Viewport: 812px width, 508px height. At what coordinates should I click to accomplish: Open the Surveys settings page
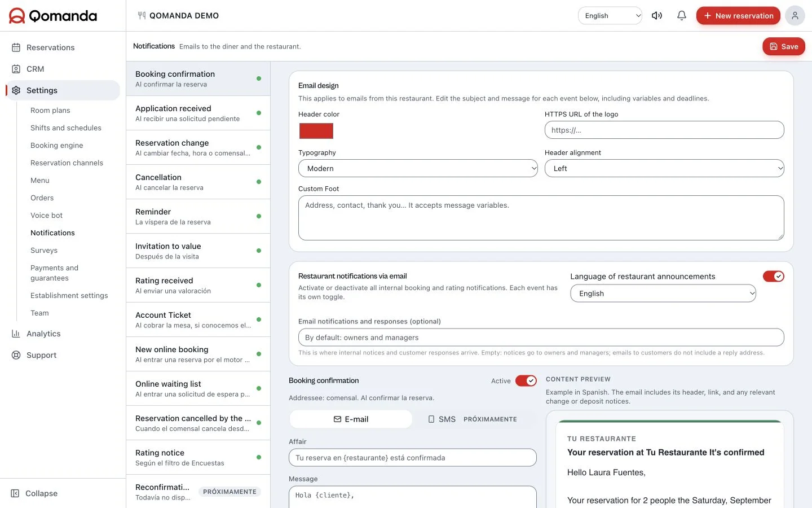point(44,251)
